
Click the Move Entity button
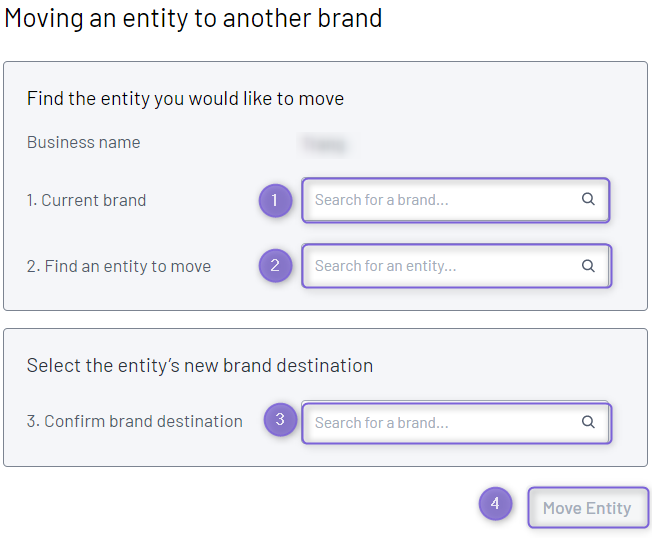click(588, 508)
